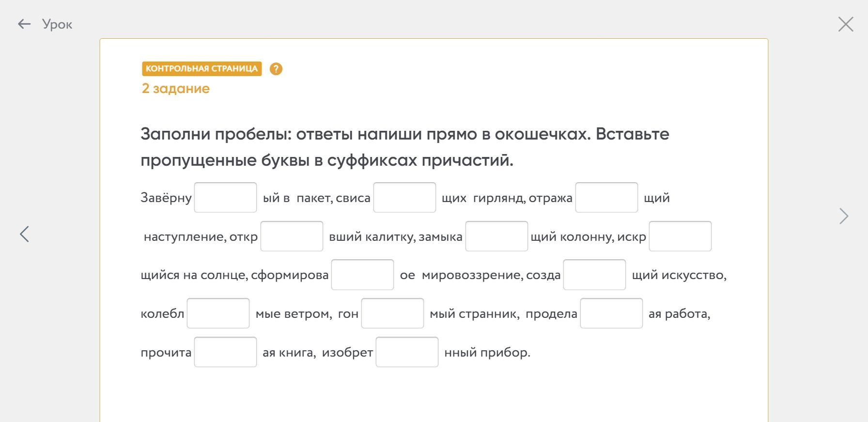This screenshot has width=868, height=422.
Task: Click the blank after "гон"
Action: (x=392, y=313)
